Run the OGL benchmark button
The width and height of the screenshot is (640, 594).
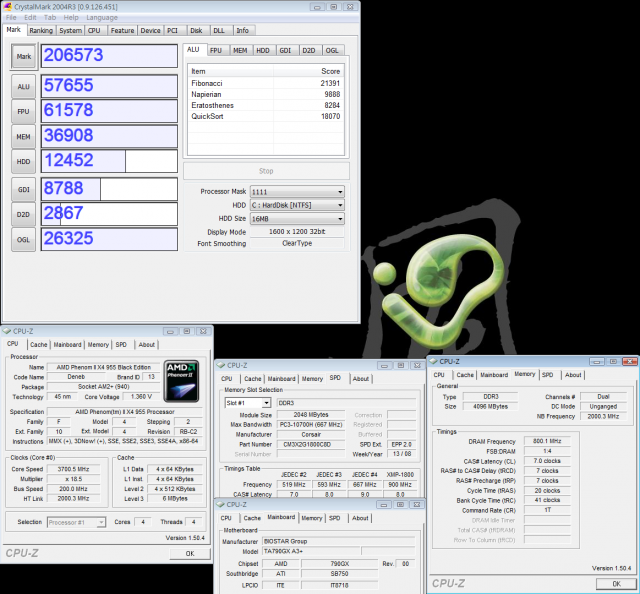point(24,240)
